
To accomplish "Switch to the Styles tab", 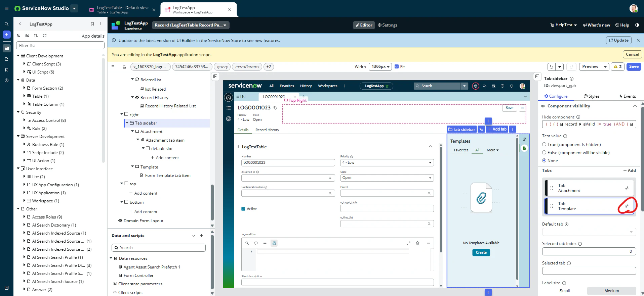I will point(592,96).
